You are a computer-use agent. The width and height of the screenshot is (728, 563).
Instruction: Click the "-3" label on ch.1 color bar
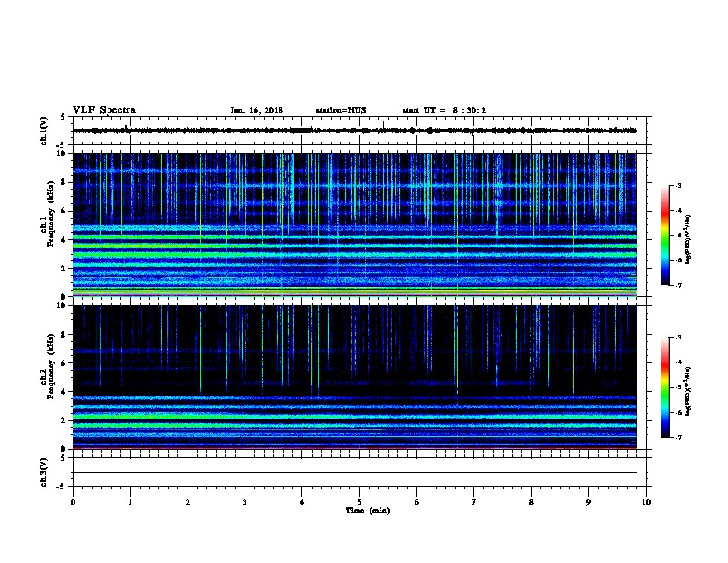point(677,185)
